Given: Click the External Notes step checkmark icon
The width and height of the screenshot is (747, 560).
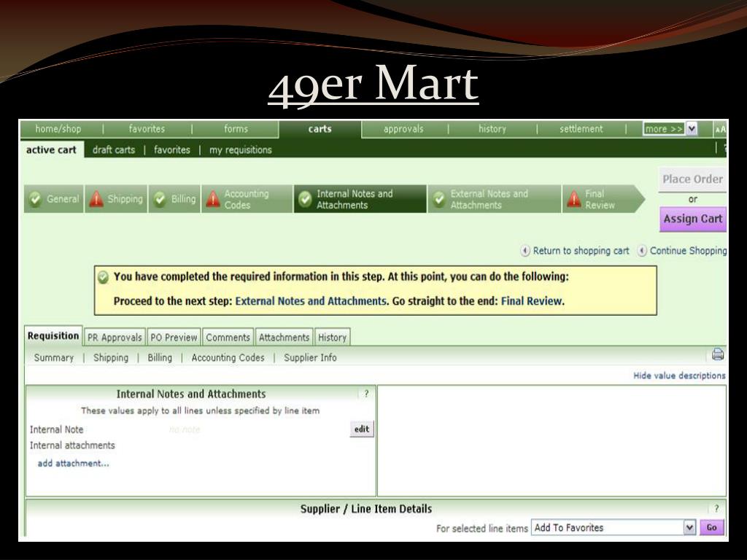Looking at the screenshot, I should pyautogui.click(x=439, y=199).
